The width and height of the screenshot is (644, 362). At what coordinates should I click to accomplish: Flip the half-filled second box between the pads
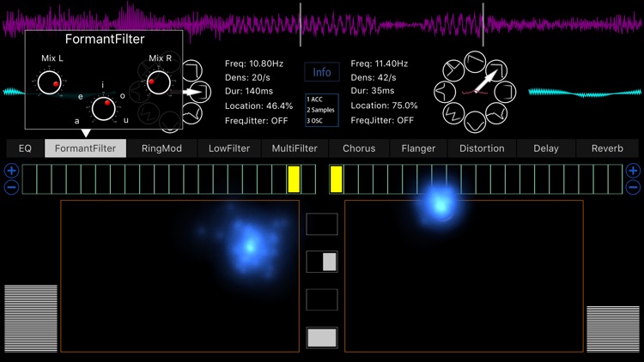(x=322, y=262)
